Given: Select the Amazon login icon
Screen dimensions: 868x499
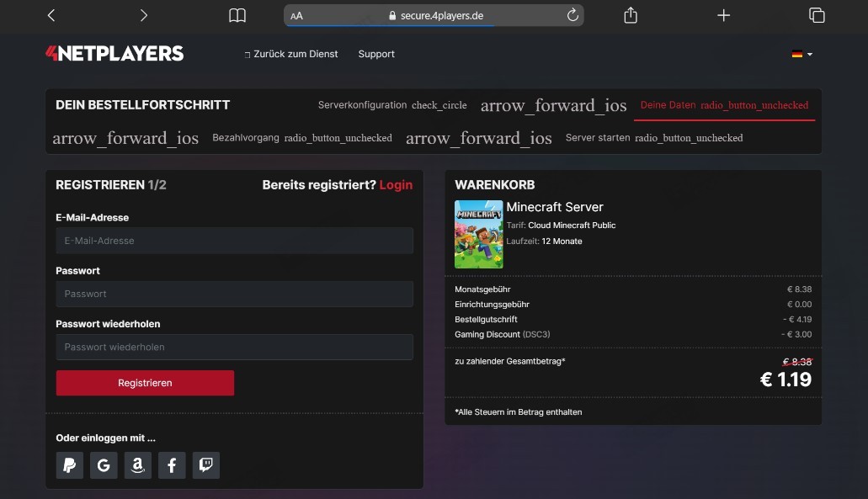Looking at the screenshot, I should [x=137, y=464].
